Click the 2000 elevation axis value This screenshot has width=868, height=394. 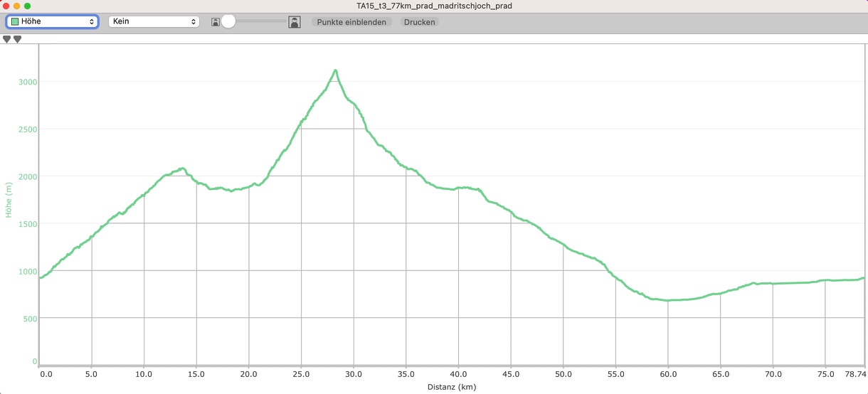point(28,176)
